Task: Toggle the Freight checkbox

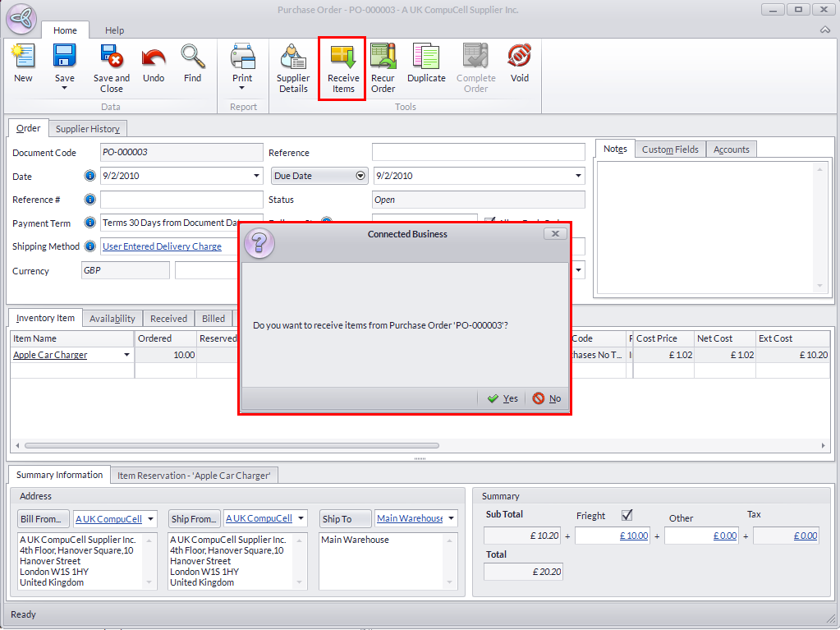Action: pos(627,515)
